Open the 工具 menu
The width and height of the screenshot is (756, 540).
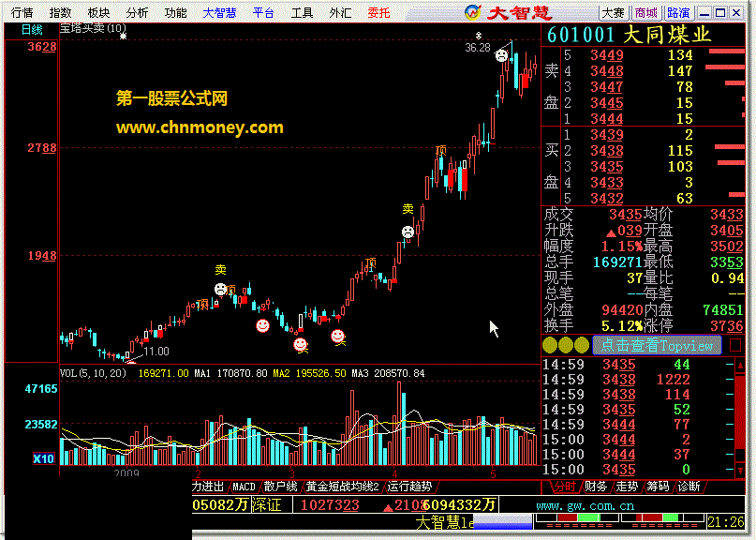[x=302, y=12]
